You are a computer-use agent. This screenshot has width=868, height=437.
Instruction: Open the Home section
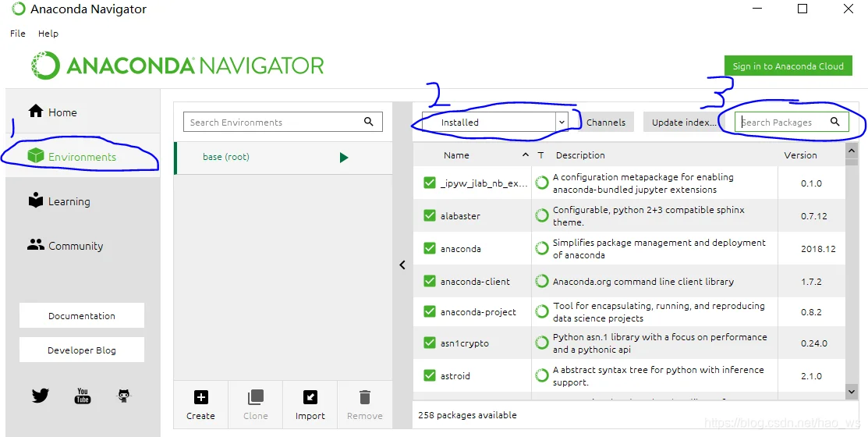point(83,112)
